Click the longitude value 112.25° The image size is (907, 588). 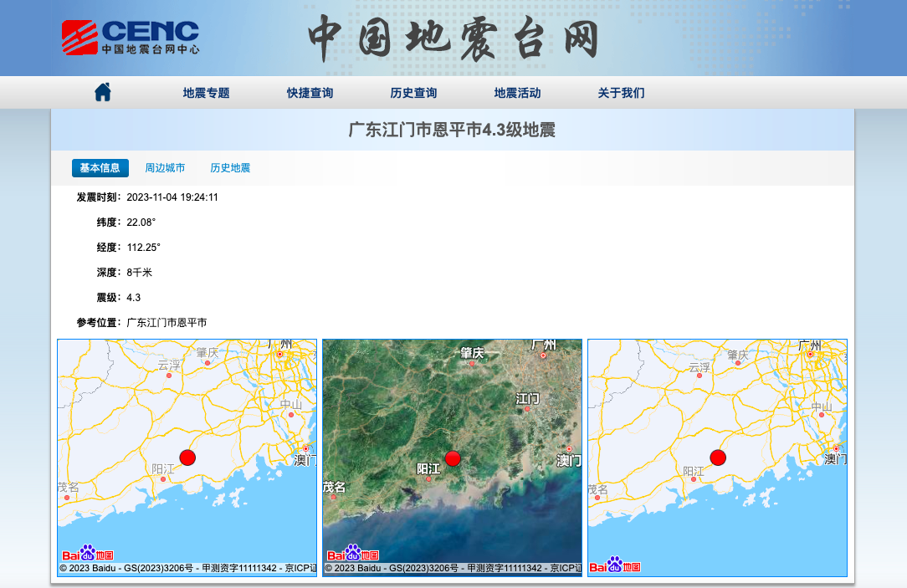click(143, 248)
